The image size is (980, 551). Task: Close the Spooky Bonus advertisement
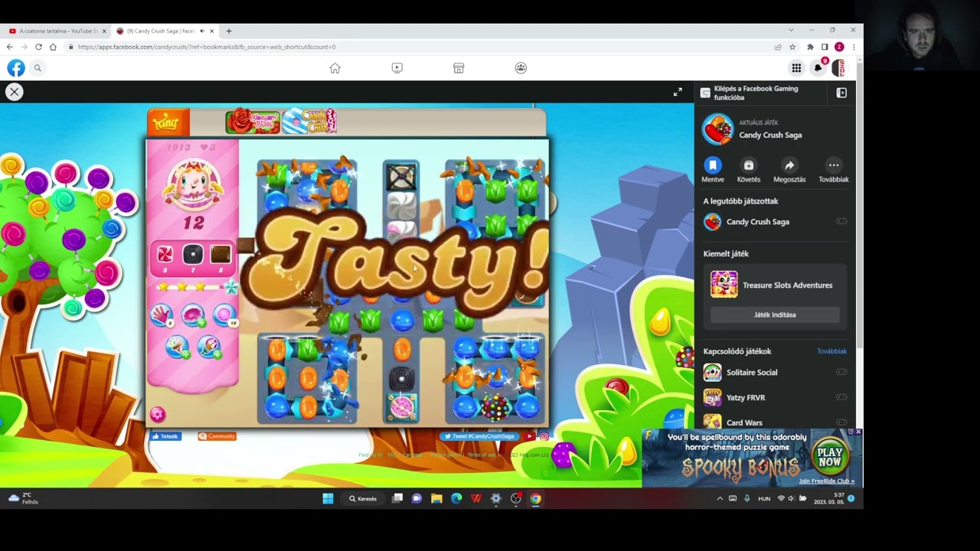858,432
